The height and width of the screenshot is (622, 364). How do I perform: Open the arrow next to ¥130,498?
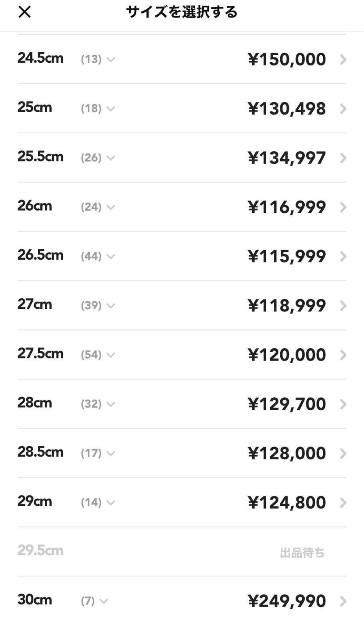(x=343, y=109)
